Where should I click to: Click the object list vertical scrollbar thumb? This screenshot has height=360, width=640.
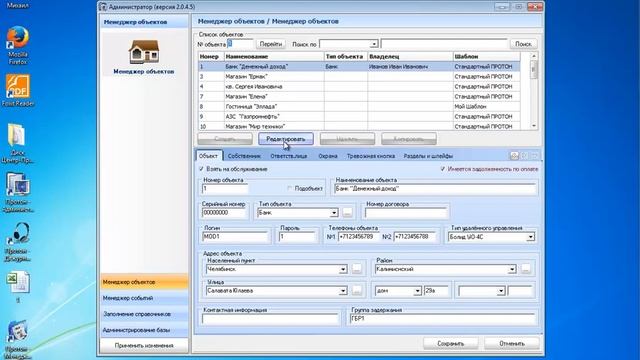(534, 70)
